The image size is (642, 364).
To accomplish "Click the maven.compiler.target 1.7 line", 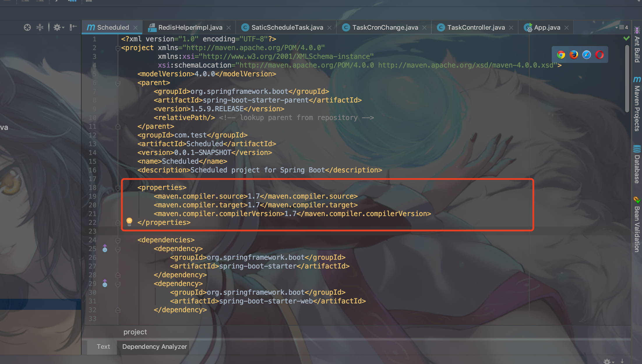I will 256,205.
